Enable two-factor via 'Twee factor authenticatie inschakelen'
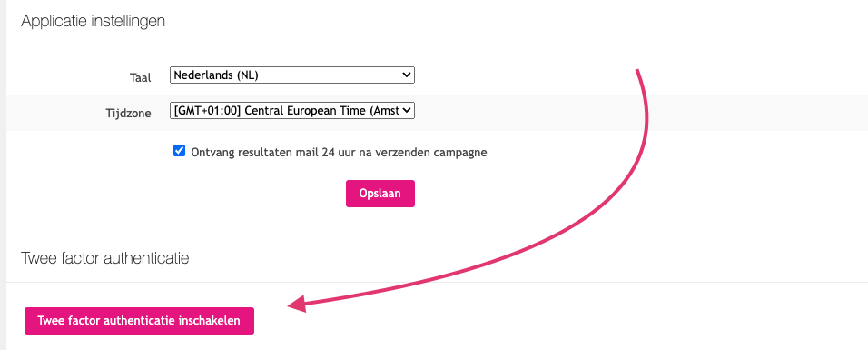The width and height of the screenshot is (868, 350). [x=139, y=321]
